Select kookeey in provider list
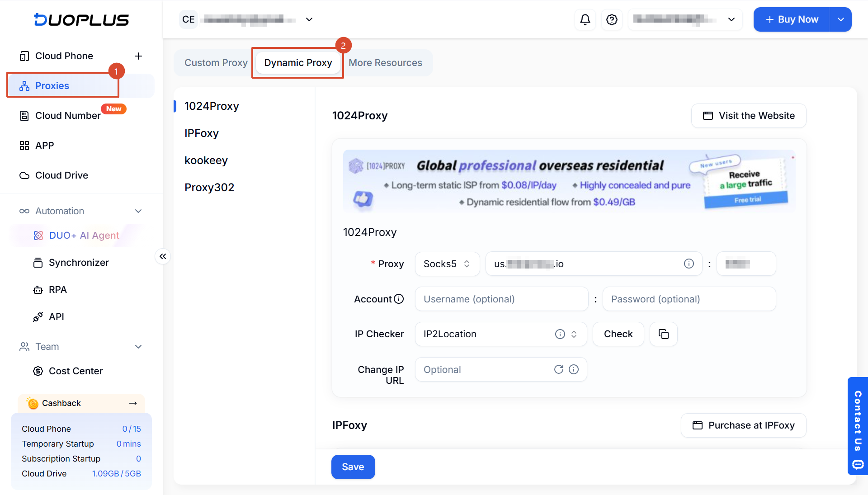Viewport: 868px width, 495px height. tap(206, 160)
